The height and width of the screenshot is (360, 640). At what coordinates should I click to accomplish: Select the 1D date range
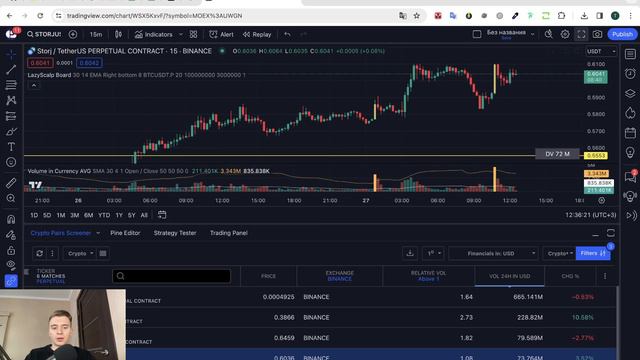pos(34,215)
